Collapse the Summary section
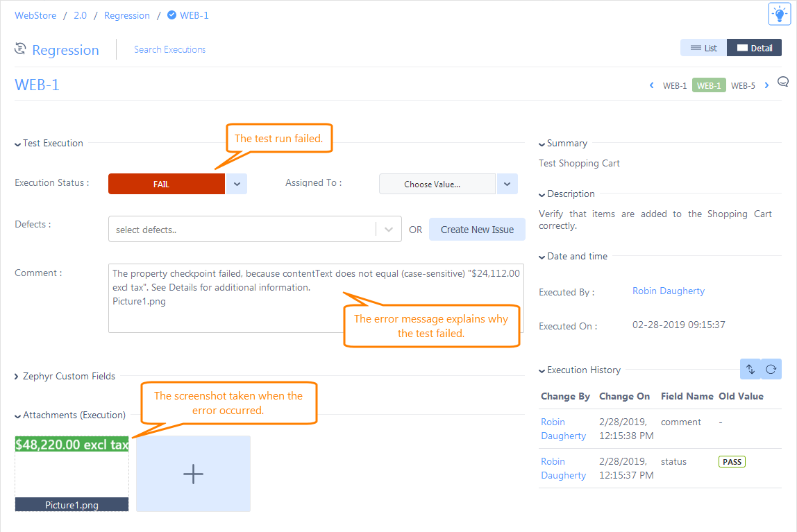 point(542,144)
